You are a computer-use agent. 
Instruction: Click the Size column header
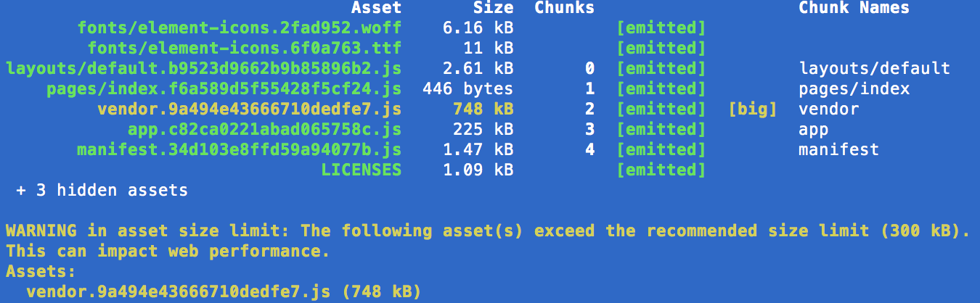(494, 9)
